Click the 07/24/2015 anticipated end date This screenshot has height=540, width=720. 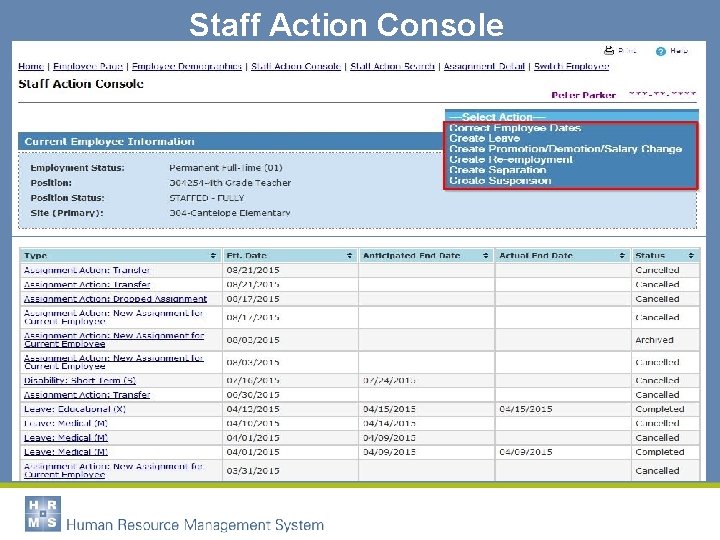389,381
